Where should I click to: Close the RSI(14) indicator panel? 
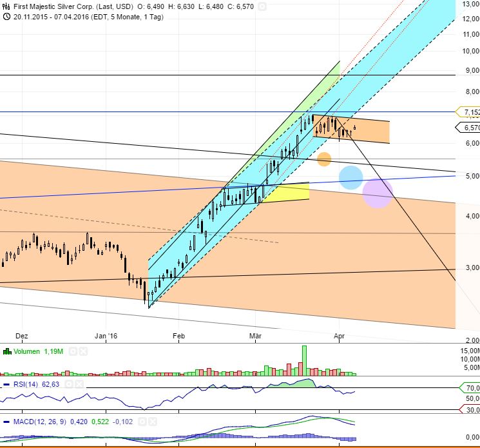[x=79, y=385]
